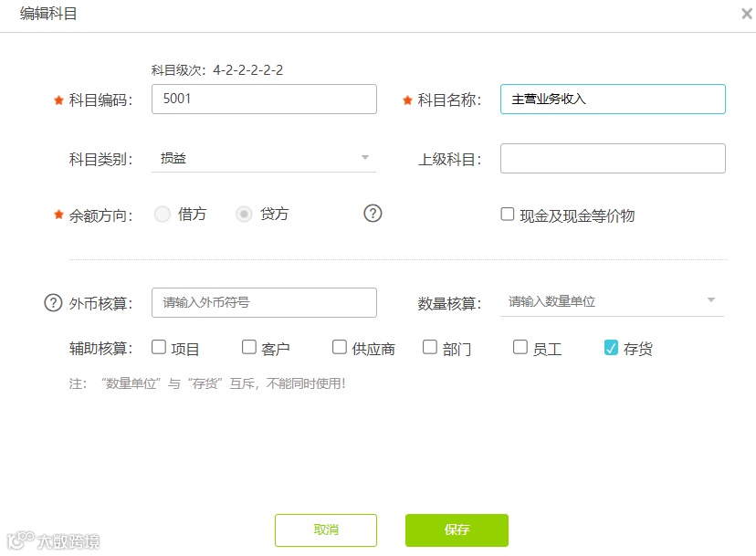This screenshot has height=556, width=756.
Task: Select the 贷方 radio button
Action: (244, 214)
